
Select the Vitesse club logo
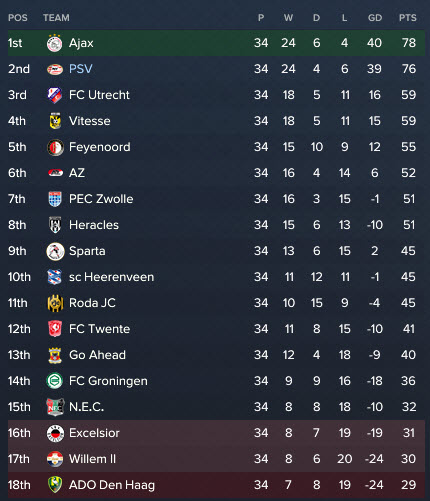(x=55, y=121)
